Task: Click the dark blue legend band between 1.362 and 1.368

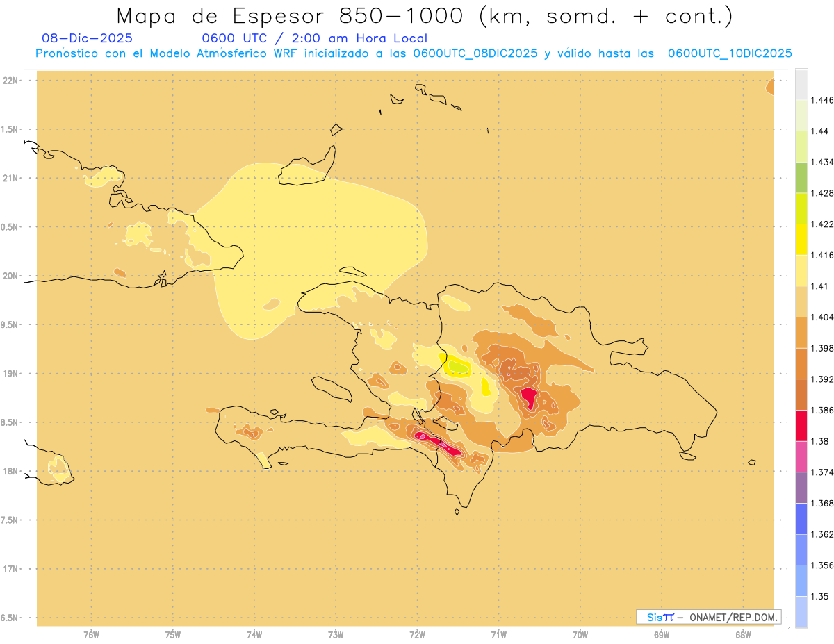Action: coord(801,519)
